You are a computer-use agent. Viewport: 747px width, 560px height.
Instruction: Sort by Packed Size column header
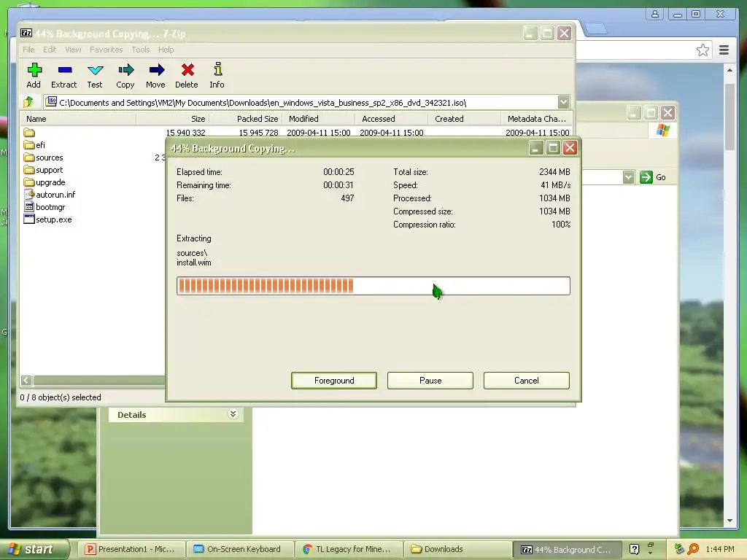tap(246, 119)
